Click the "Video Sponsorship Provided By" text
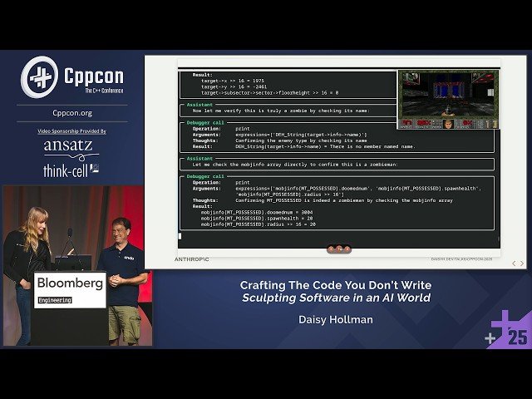532x399 pixels. 72,131
